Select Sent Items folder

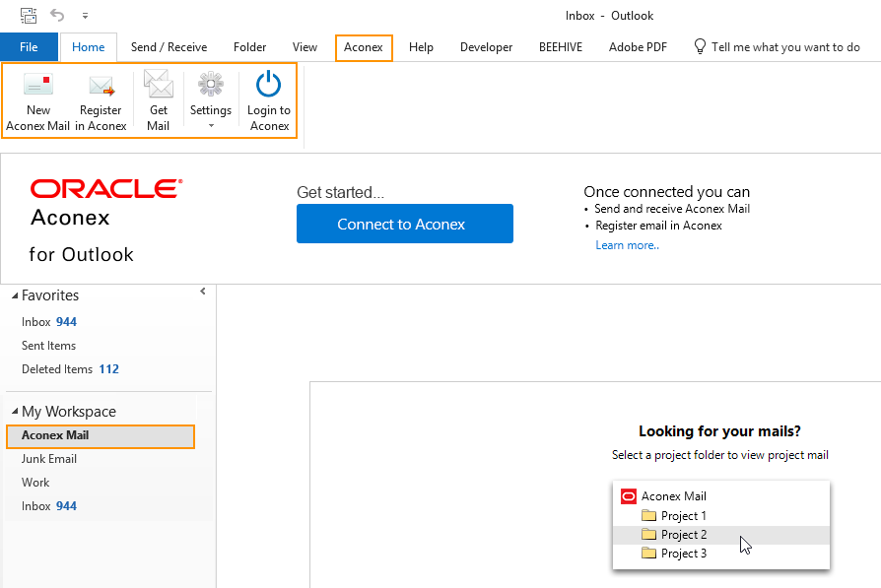tap(49, 346)
